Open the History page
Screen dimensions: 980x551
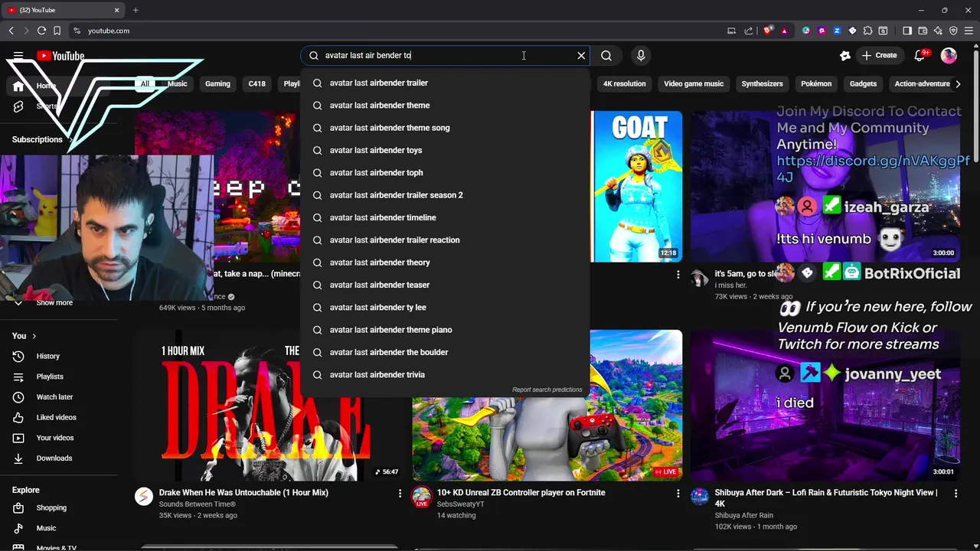47,356
